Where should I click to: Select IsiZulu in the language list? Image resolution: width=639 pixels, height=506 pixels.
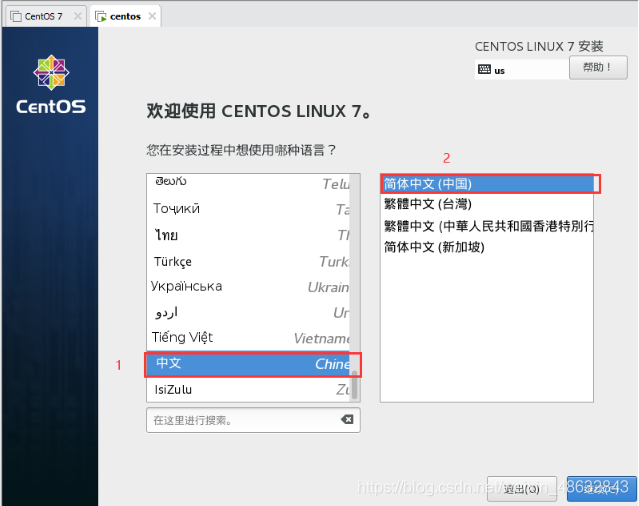tap(248, 389)
